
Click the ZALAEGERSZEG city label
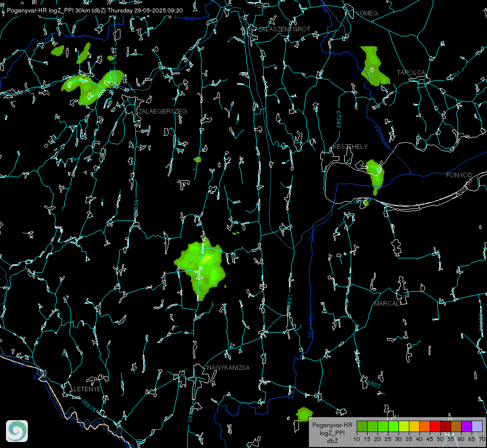coord(163,112)
